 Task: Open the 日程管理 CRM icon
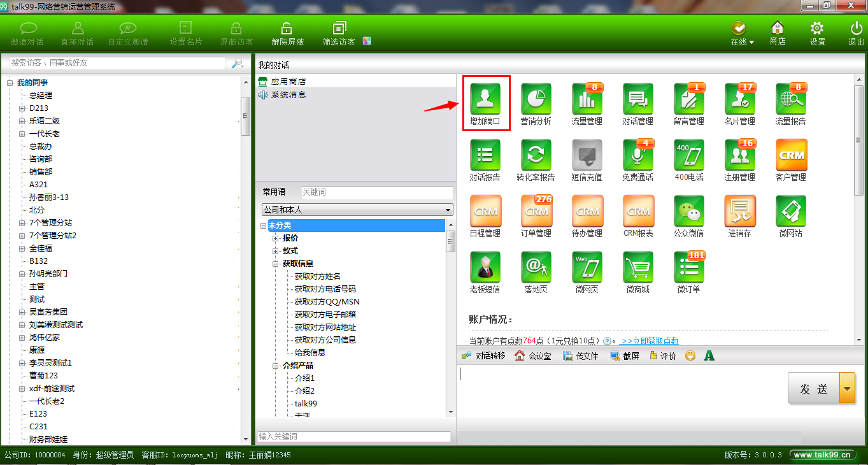pyautogui.click(x=485, y=211)
